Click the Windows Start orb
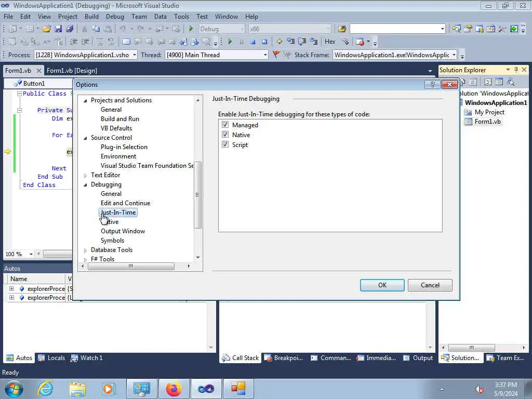 tap(14, 389)
